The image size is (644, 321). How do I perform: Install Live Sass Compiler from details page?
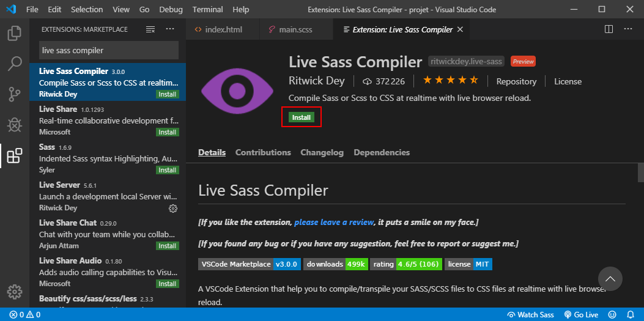click(301, 117)
